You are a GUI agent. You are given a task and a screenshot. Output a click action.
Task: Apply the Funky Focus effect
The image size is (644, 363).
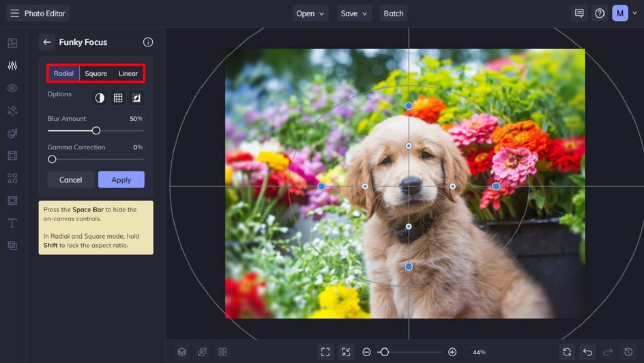click(121, 180)
